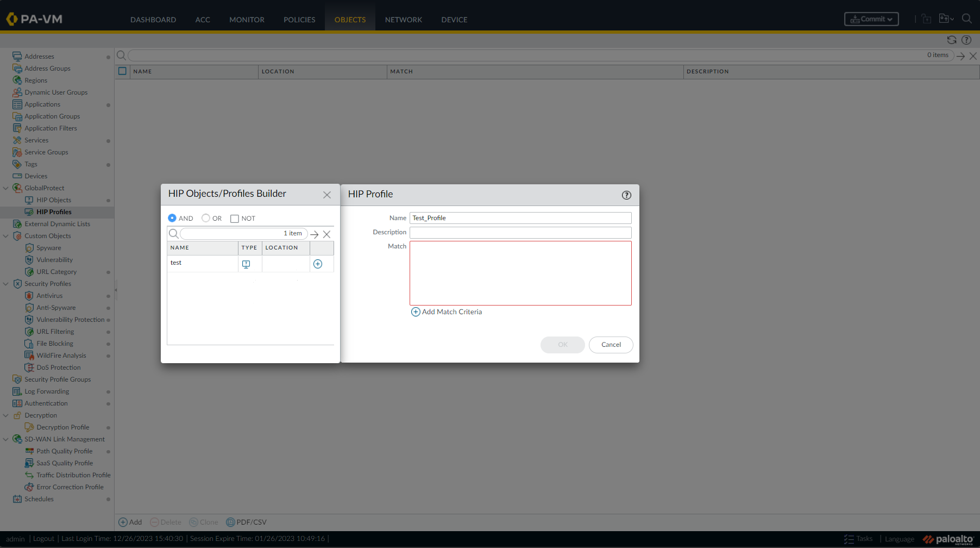Collapse the Decryption tree node
Image resolution: width=980 pixels, height=548 pixels.
coord(6,415)
